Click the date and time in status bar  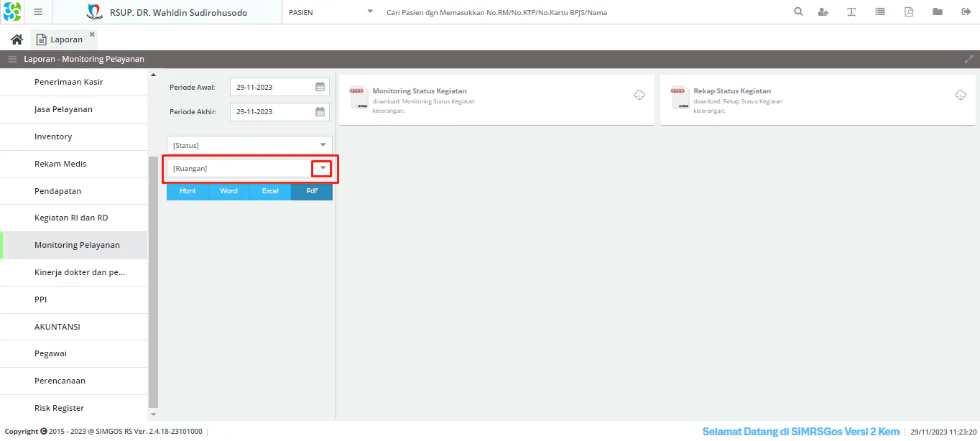pyautogui.click(x=943, y=432)
